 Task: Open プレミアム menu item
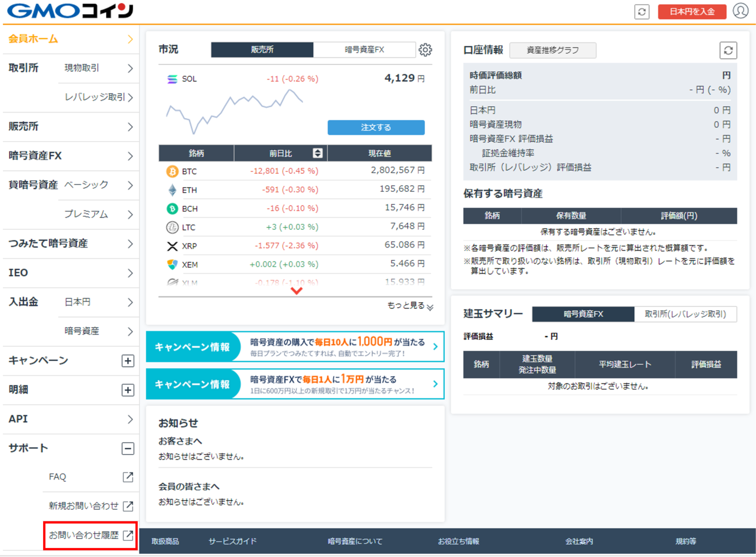99,214
